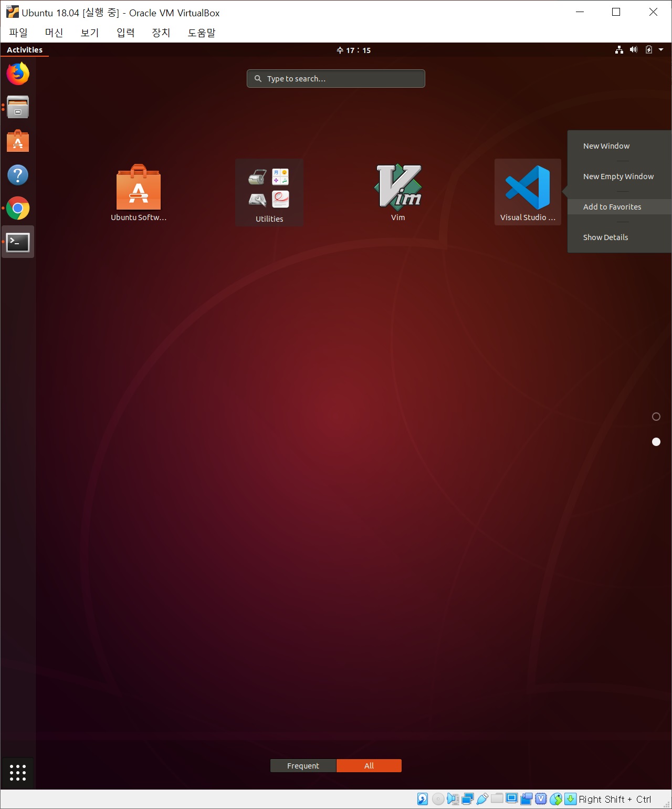Screen dimensions: 672x809
Task: Select the second app grid page indicator
Action: coord(656,442)
